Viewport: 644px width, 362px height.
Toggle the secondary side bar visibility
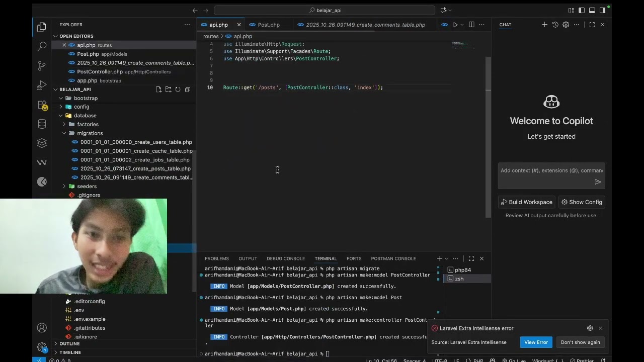click(x=603, y=10)
